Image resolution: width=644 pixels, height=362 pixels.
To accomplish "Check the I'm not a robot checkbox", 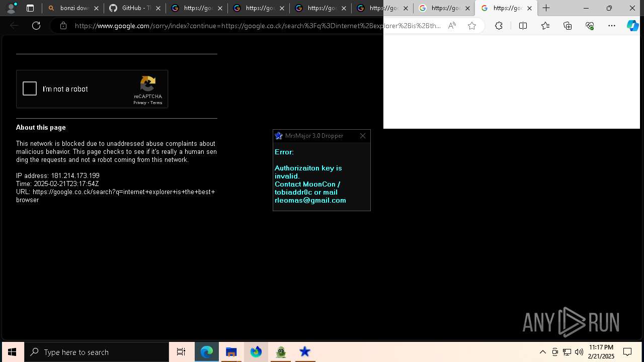I will click(30, 89).
